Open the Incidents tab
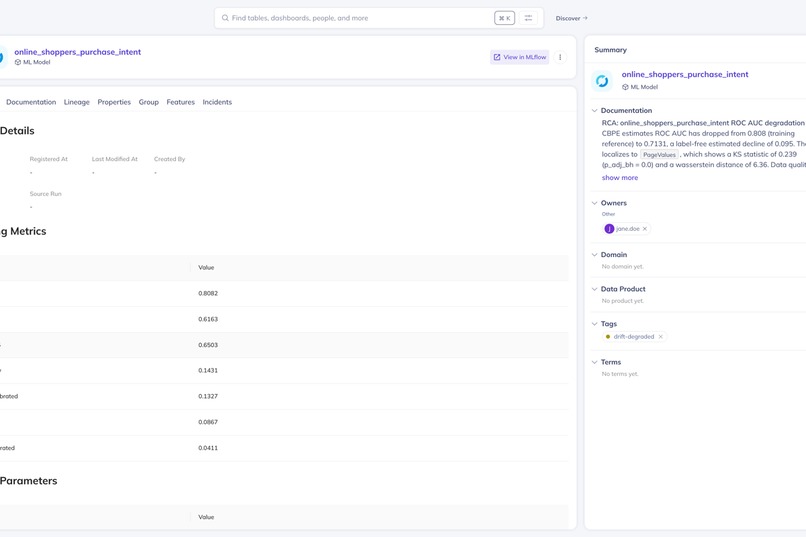Image resolution: width=806 pixels, height=537 pixels. point(217,102)
